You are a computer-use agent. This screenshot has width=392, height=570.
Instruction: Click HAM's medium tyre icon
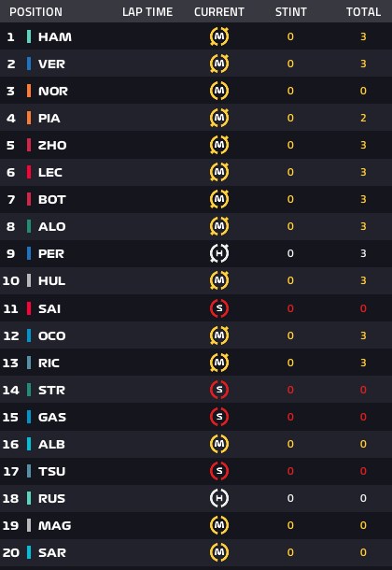pos(219,36)
